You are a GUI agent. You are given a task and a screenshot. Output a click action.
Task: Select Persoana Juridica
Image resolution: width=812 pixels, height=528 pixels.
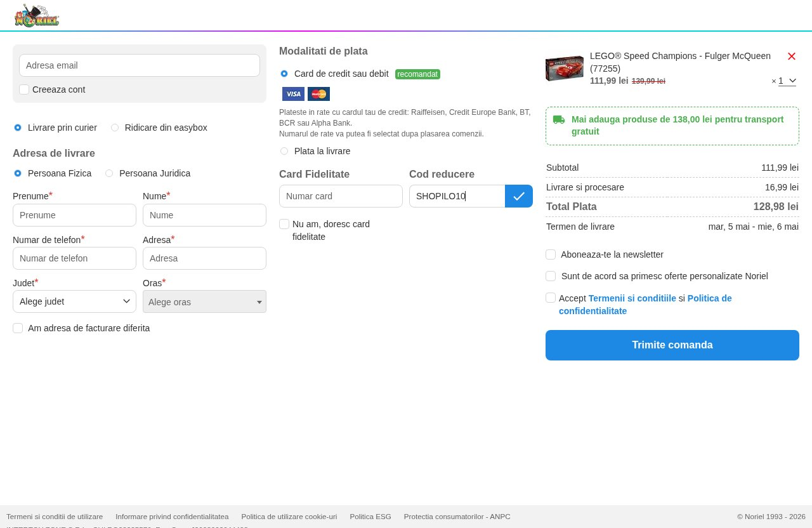pos(109,173)
